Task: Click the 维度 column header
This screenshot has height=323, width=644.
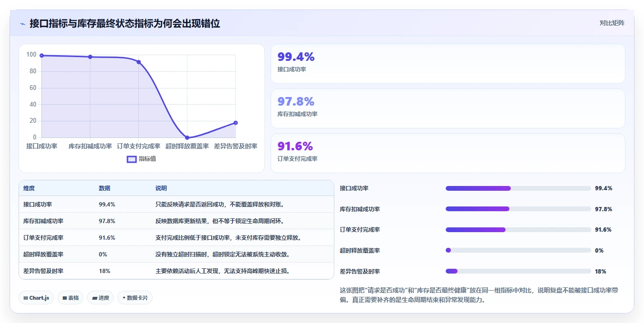Action: tap(29, 188)
